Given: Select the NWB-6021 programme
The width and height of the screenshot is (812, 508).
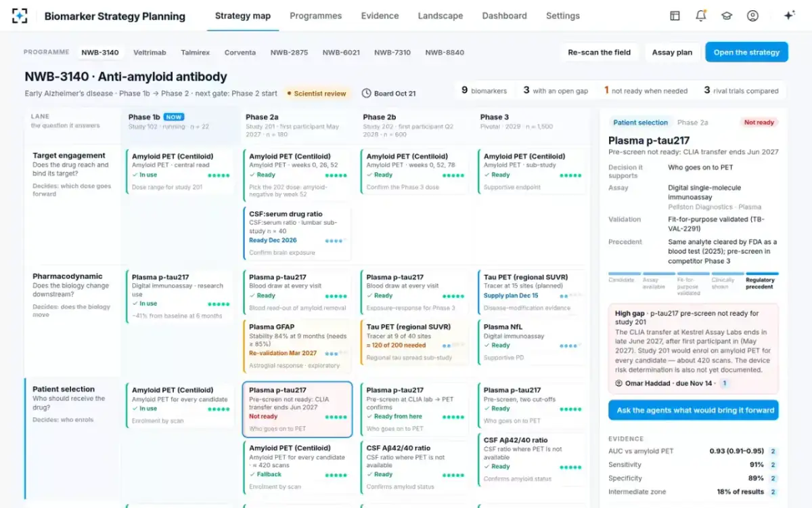Looking at the screenshot, I should pyautogui.click(x=341, y=52).
